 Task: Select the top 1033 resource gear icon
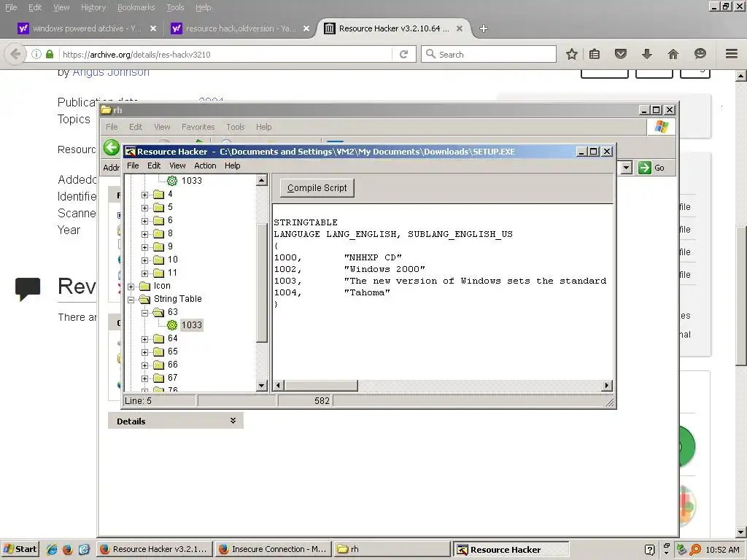(172, 181)
